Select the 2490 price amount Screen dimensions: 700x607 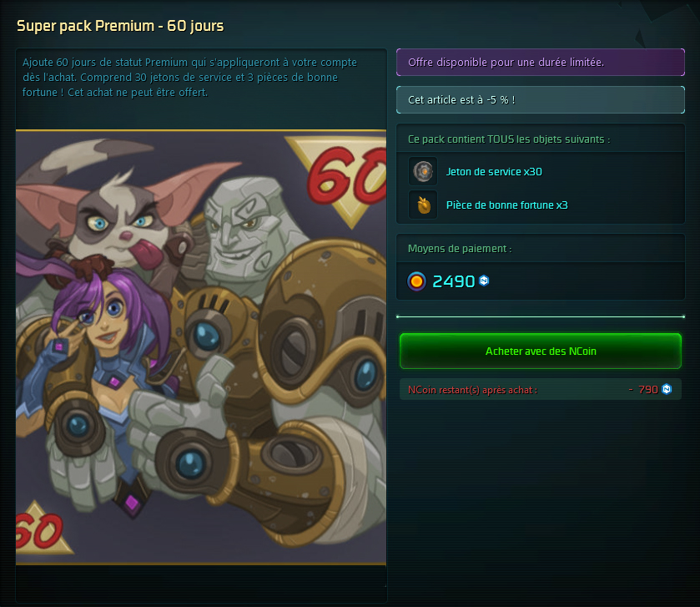pos(454,281)
